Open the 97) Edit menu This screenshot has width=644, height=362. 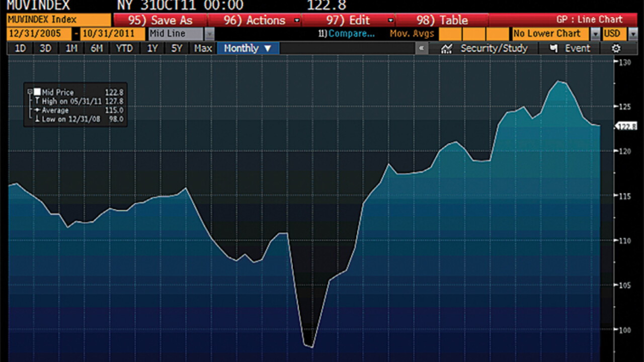[x=349, y=20]
